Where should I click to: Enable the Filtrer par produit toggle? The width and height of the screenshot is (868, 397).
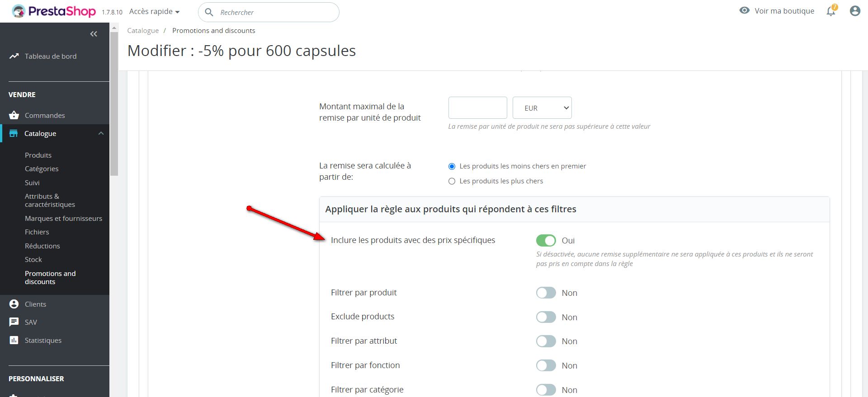click(546, 293)
